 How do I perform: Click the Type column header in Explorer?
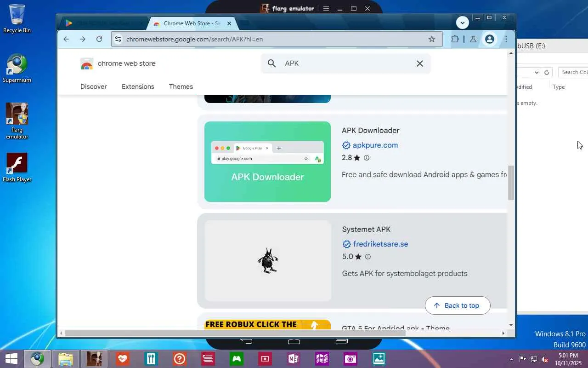[x=559, y=87]
